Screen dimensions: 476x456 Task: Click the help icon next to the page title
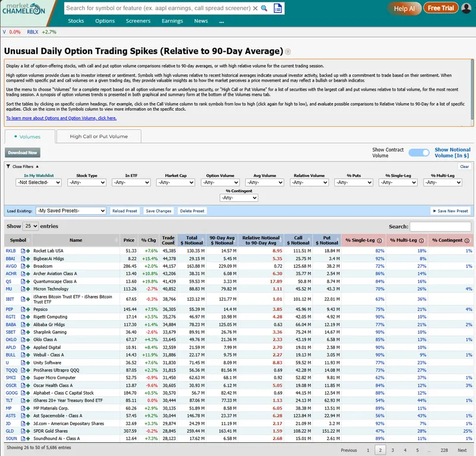click(x=288, y=52)
